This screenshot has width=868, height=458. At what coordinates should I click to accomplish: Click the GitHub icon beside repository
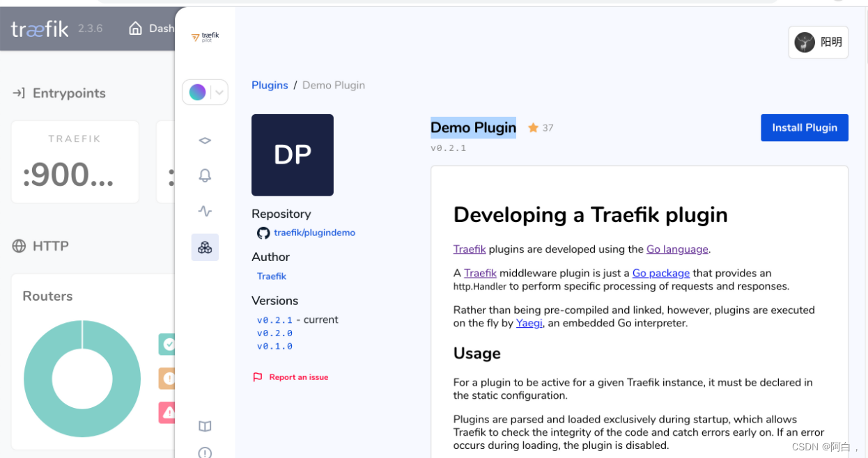coord(263,233)
